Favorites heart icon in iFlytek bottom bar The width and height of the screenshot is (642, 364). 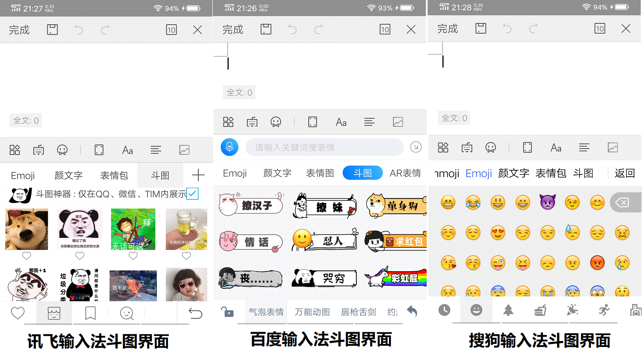(18, 313)
